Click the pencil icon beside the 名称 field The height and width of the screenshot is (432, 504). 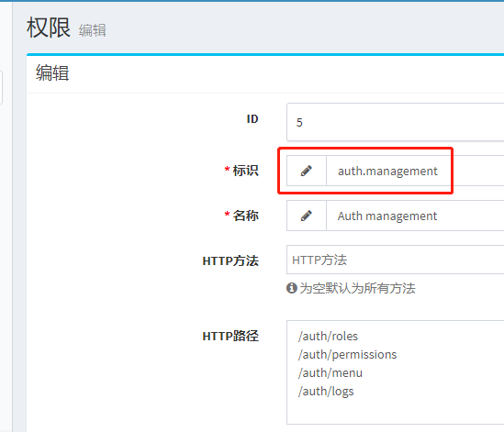tap(307, 216)
